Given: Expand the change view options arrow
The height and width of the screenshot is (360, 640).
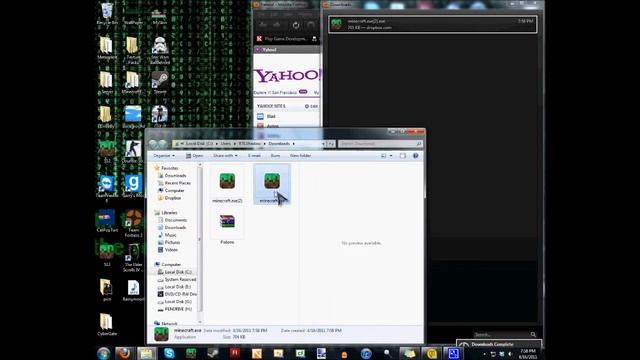Looking at the screenshot, I should pyautogui.click(x=391, y=156).
